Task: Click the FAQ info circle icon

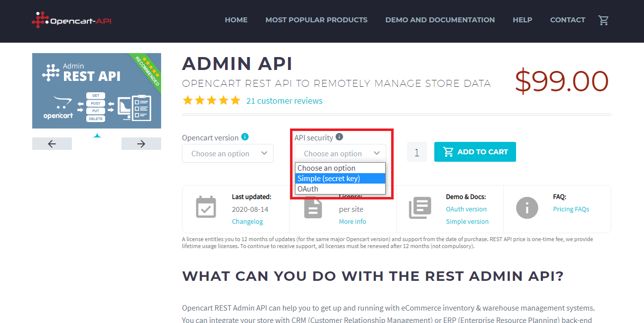Action: click(x=527, y=208)
